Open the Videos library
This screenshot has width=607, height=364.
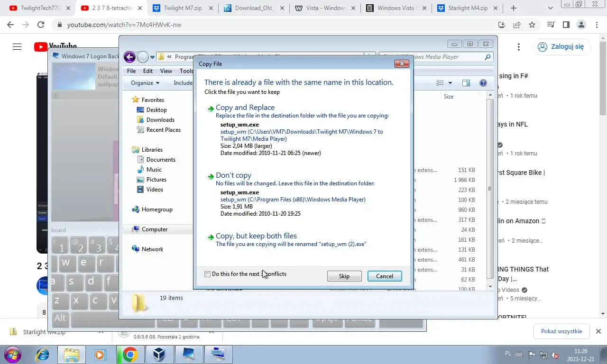(x=155, y=190)
